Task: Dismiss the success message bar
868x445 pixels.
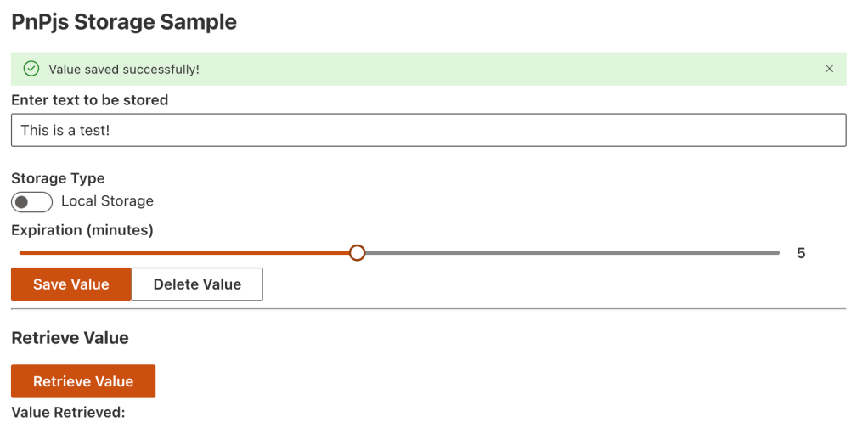Action: coord(829,69)
